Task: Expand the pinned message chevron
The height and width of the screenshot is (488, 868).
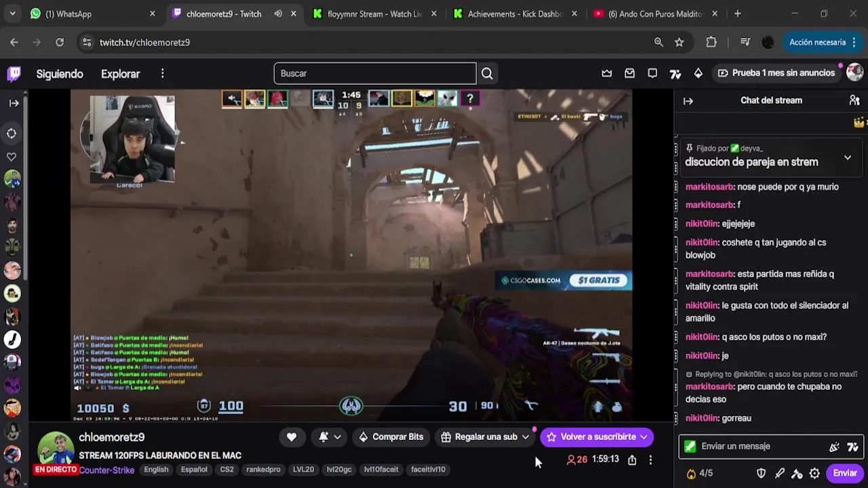Action: (847, 157)
